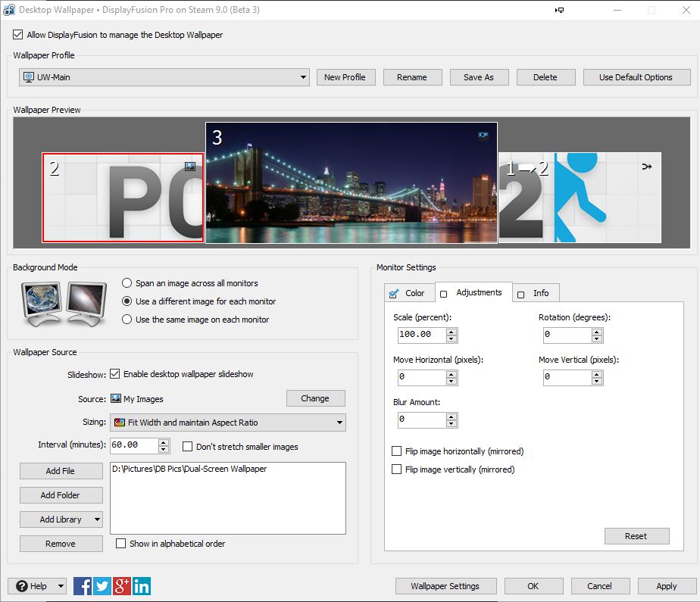This screenshot has height=602, width=700.
Task: Switch to the Color tab
Action: pos(408,293)
